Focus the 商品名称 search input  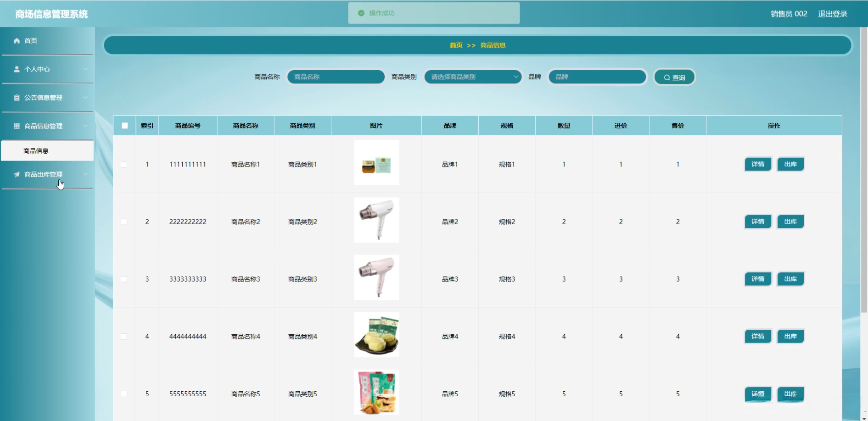pos(336,77)
